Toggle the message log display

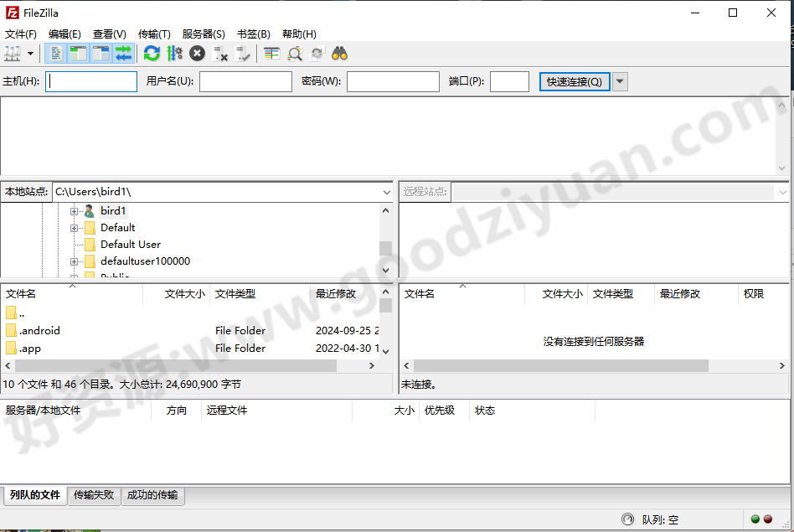pyautogui.click(x=54, y=54)
